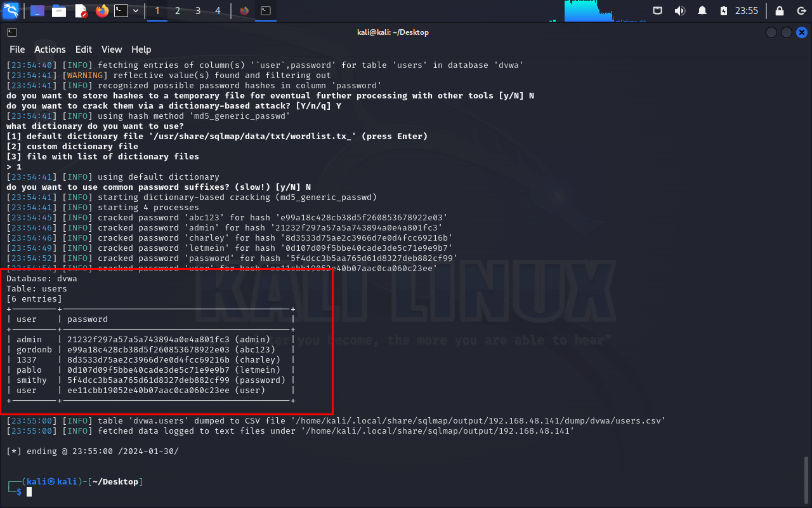Open the notifications bell icon
Image resolution: width=812 pixels, height=508 pixels.
pyautogui.click(x=702, y=11)
